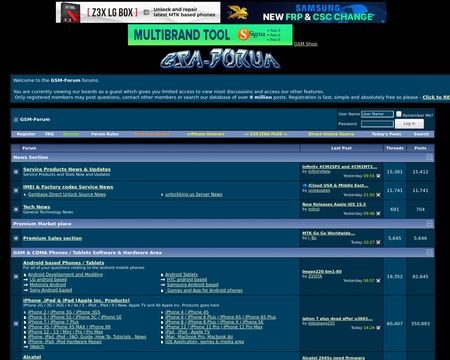The height and width of the screenshot is (360, 450).
Task: Click forum status icon beside Premium Sales section
Action: [16, 238]
